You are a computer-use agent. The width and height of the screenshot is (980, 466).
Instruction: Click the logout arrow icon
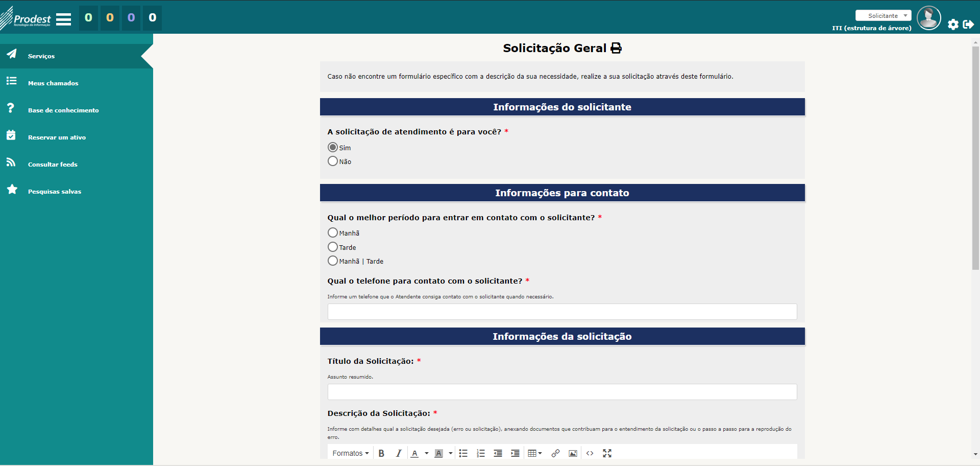968,24
